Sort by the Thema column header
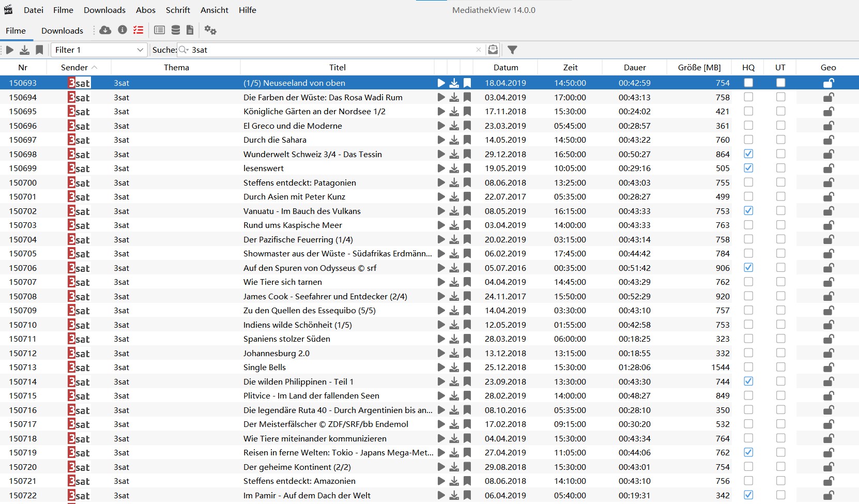This screenshot has height=504, width=859. point(176,67)
